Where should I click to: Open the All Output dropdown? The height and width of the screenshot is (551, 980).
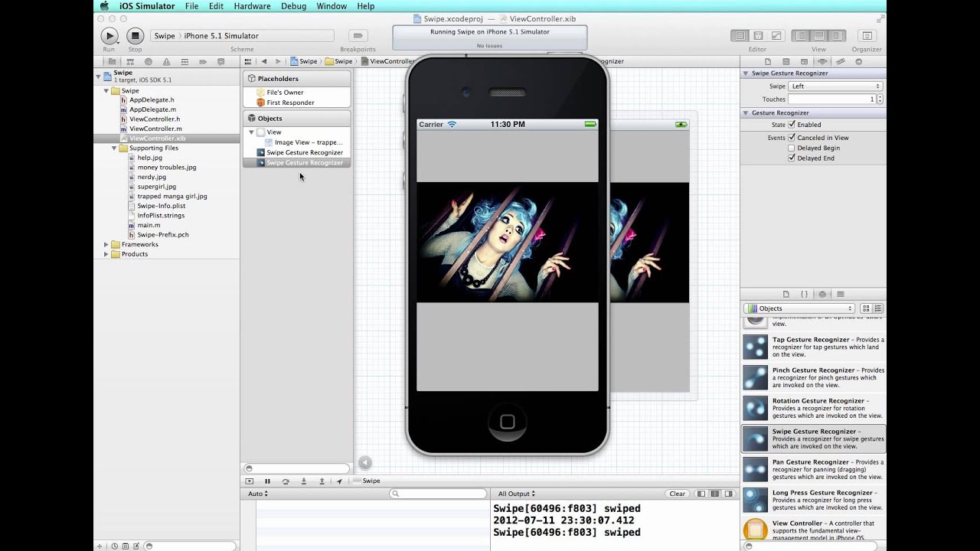pyautogui.click(x=517, y=494)
